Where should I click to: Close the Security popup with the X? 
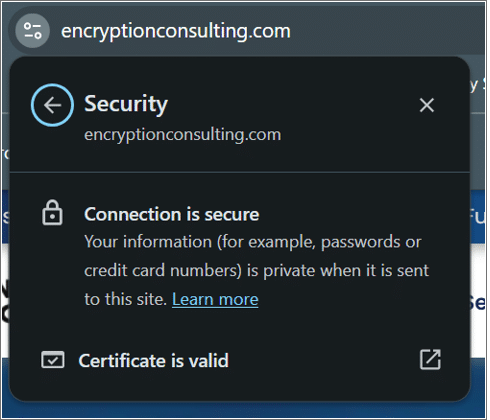(427, 105)
